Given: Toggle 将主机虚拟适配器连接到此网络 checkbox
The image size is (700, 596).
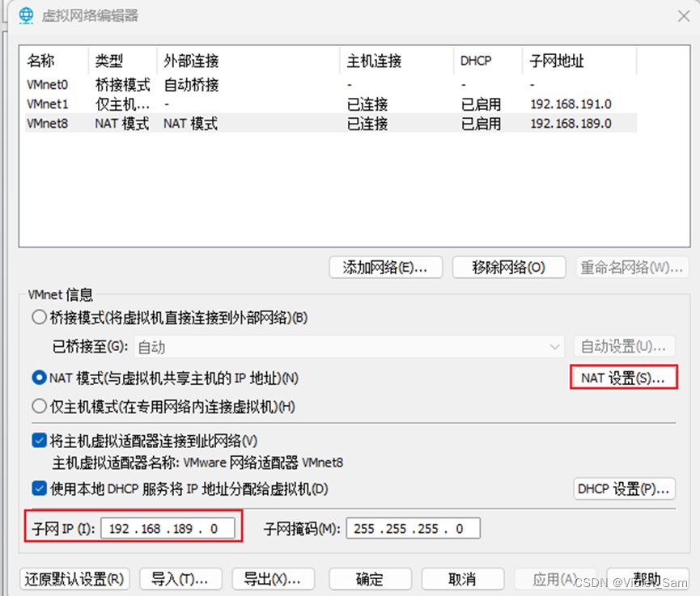Looking at the screenshot, I should [x=40, y=441].
